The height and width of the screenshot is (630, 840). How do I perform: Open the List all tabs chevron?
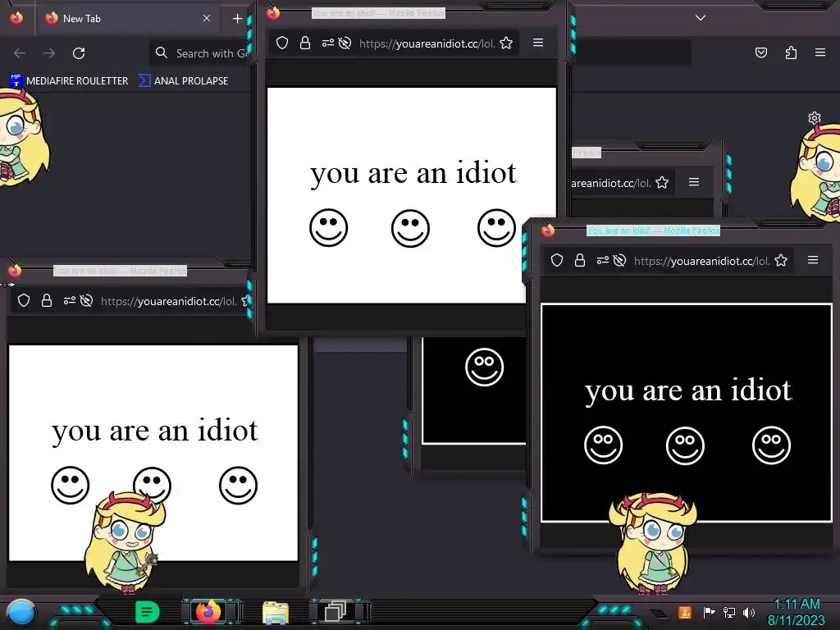click(701, 18)
